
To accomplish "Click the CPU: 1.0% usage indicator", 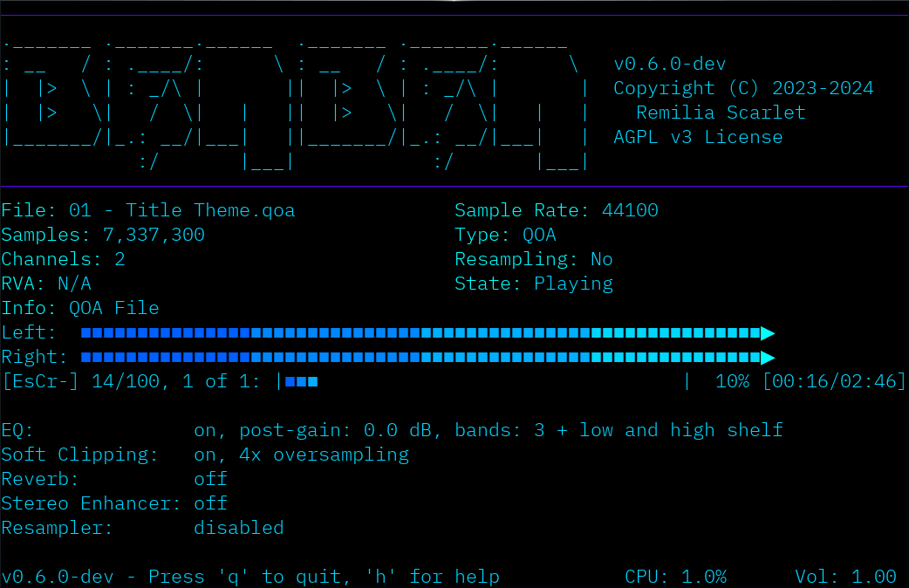I will pyautogui.click(x=675, y=577).
